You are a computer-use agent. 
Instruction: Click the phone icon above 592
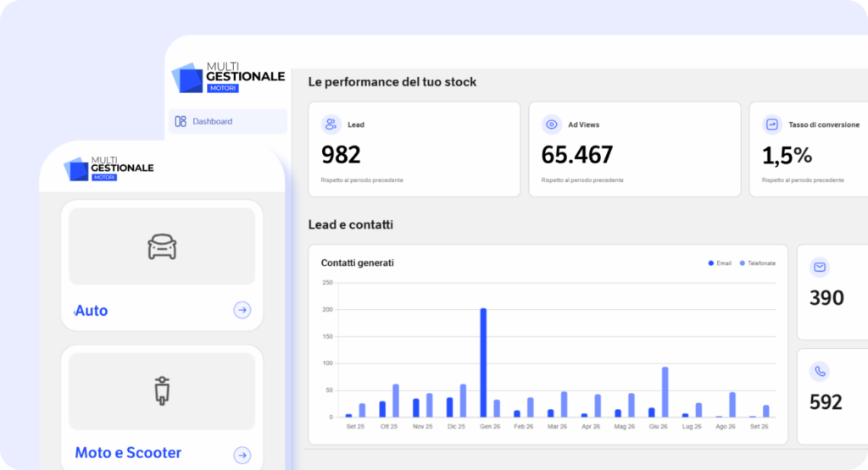[820, 372]
